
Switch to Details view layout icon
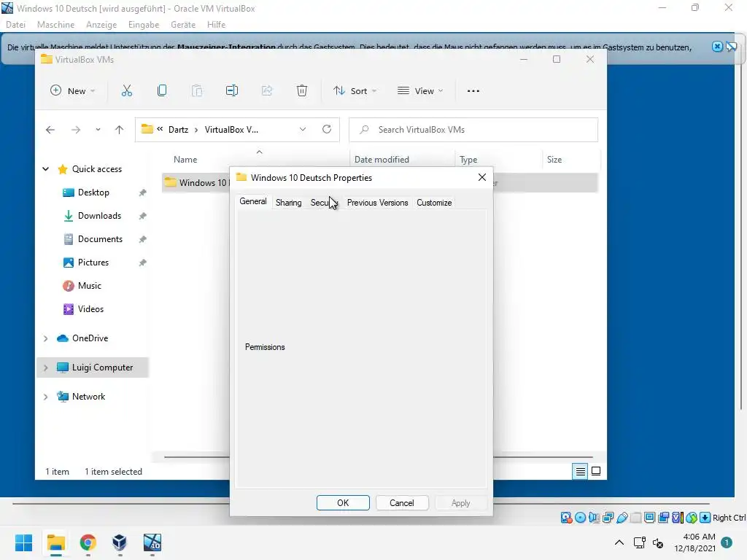[x=580, y=472]
